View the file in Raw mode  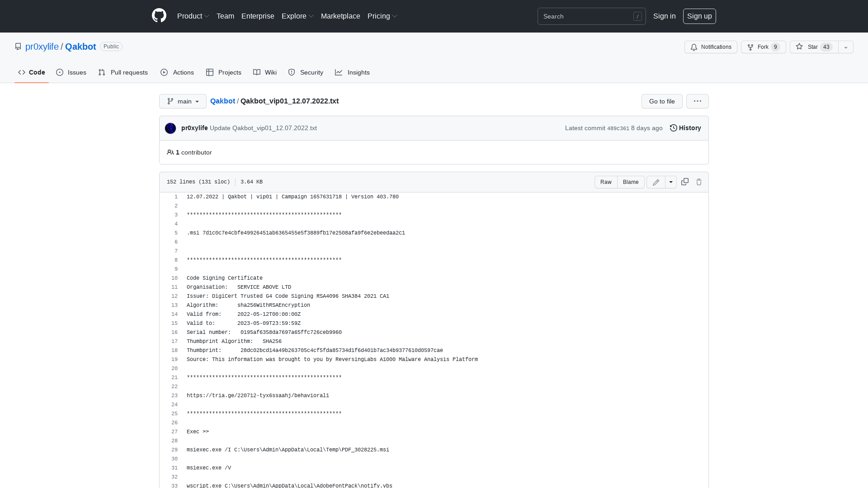[x=605, y=182]
